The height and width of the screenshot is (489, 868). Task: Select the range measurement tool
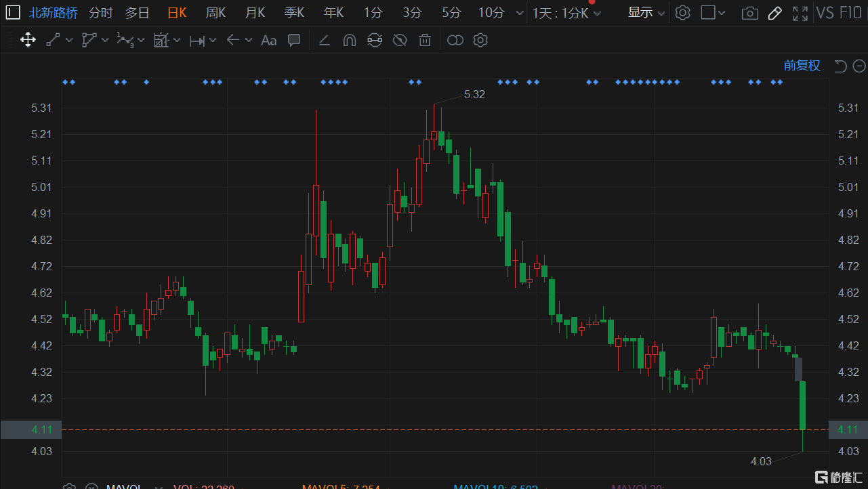197,41
